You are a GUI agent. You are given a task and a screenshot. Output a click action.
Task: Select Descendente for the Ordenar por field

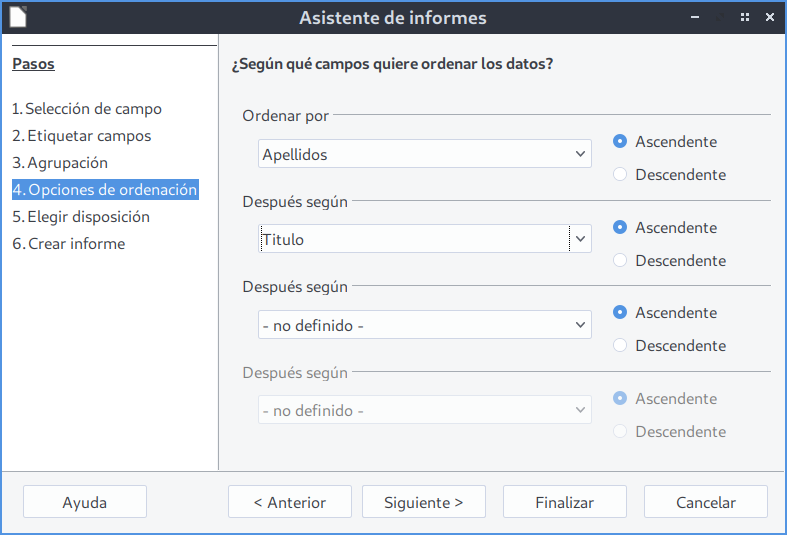[x=620, y=175]
